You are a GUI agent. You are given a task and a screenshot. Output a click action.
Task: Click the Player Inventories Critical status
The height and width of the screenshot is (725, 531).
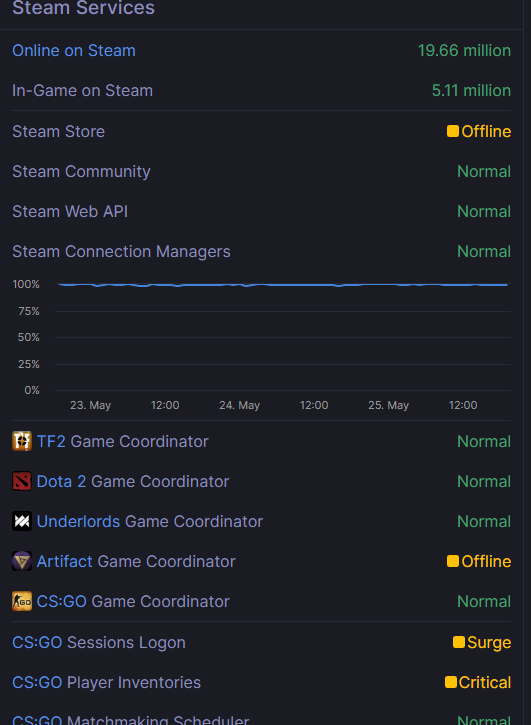click(x=485, y=682)
